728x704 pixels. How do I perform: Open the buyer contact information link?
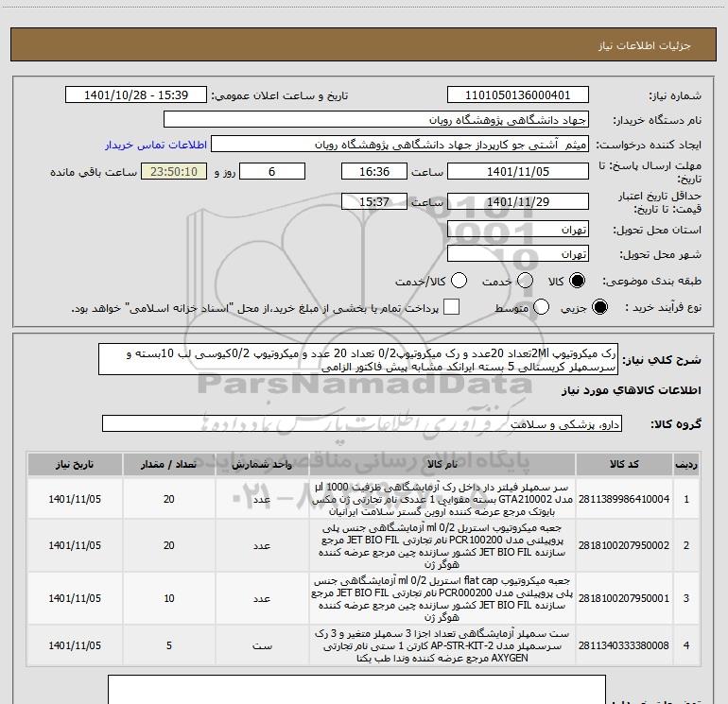156,145
